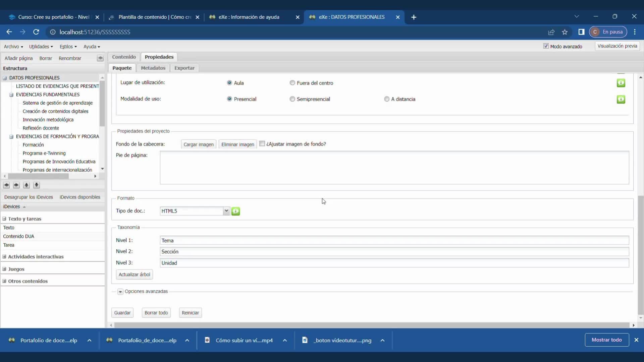Open the Utilidades menu

coord(41,47)
